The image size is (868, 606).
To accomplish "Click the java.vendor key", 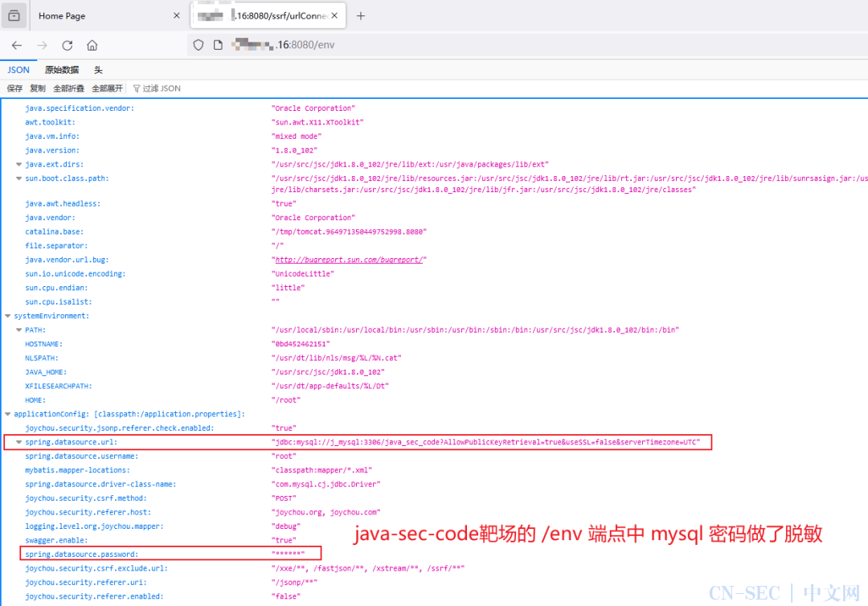I will pos(50,218).
